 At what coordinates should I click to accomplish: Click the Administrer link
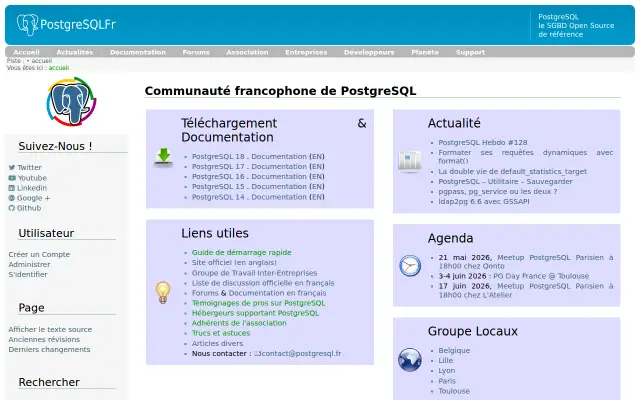click(29, 264)
